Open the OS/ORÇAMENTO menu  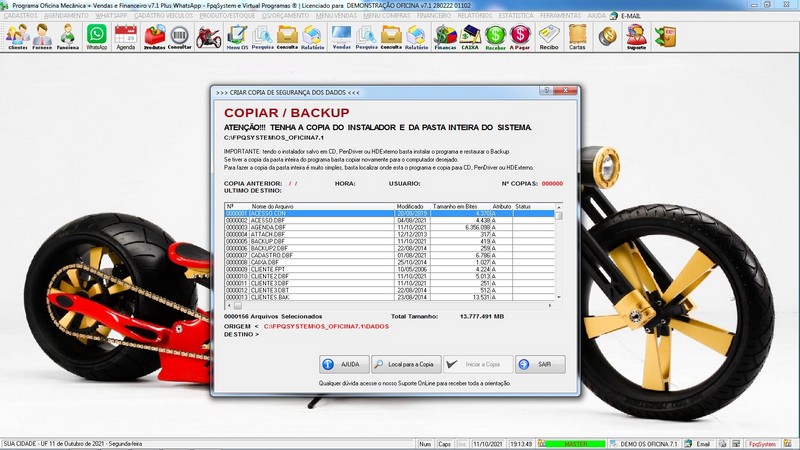(x=285, y=16)
